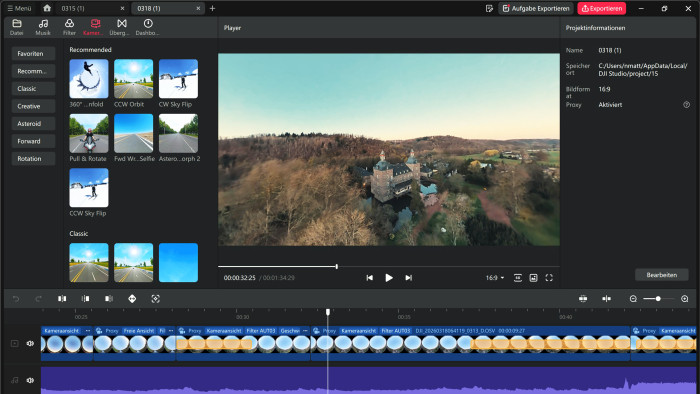Image resolution: width=700 pixels, height=394 pixels.
Task: Close the 0315 (1) tab
Action: click(122, 8)
